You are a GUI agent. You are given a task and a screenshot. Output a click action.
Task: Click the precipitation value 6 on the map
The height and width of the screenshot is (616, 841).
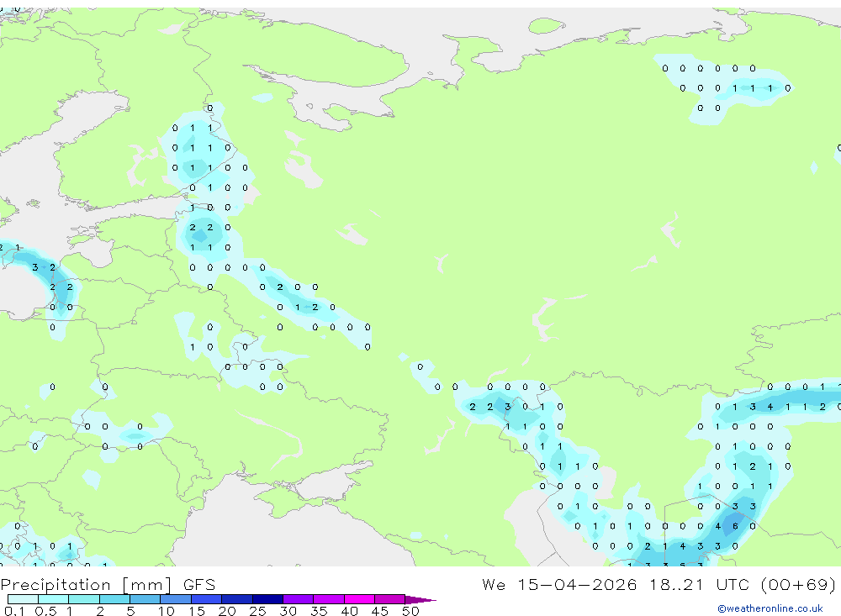tap(735, 526)
